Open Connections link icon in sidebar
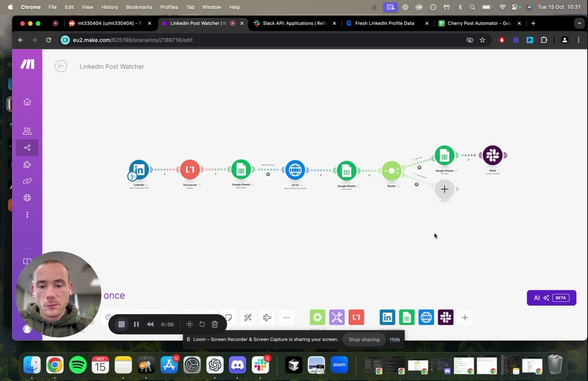Screen dimensions: 588x381 [27, 181]
